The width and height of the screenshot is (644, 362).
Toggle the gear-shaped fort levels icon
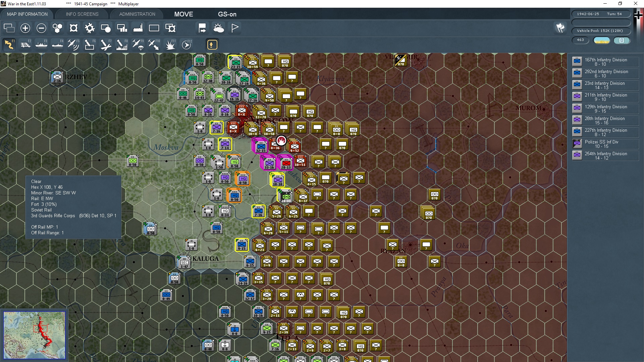pyautogui.click(x=90, y=28)
